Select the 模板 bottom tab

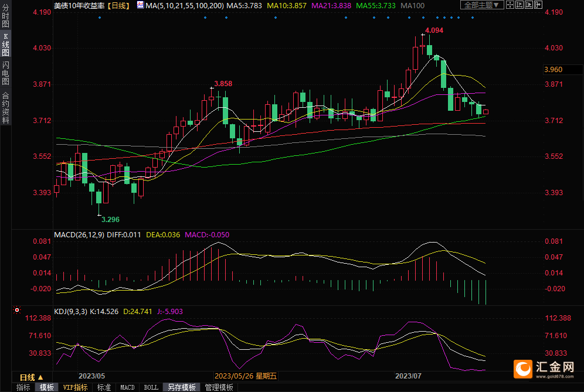click(46, 387)
